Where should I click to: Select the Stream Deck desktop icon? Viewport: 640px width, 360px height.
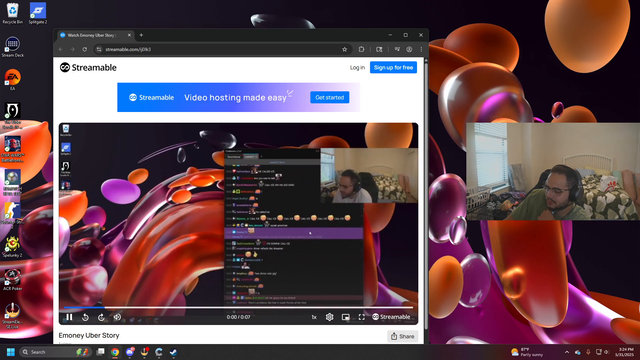pyautogui.click(x=13, y=46)
